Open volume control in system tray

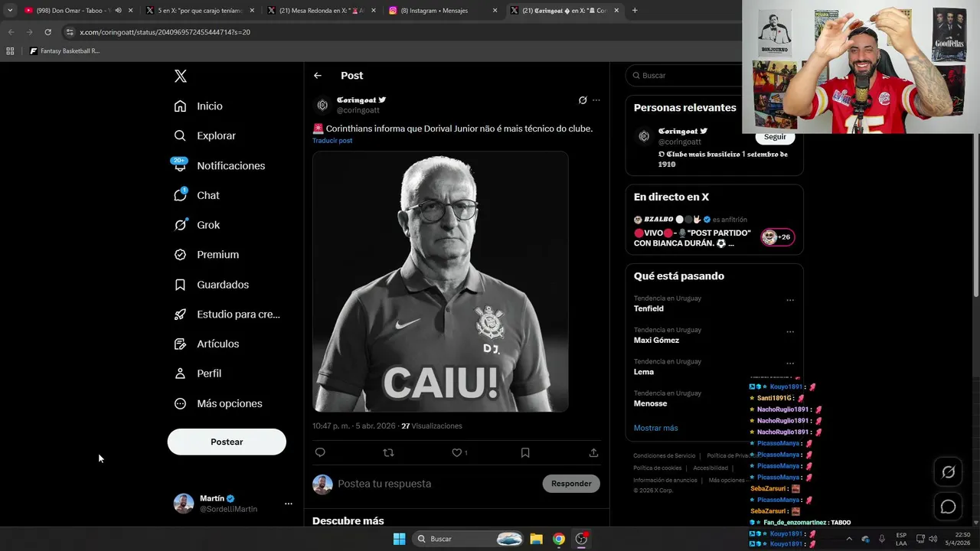[933, 539]
